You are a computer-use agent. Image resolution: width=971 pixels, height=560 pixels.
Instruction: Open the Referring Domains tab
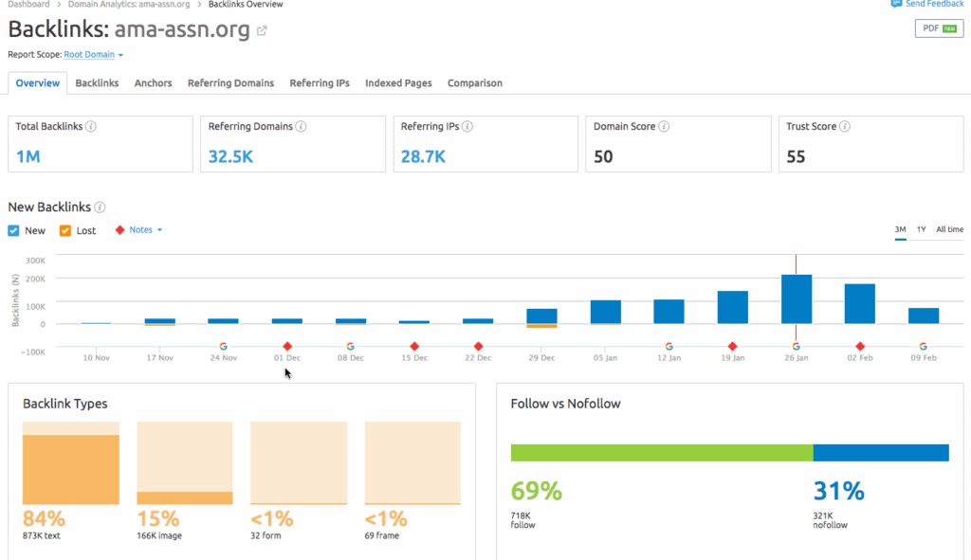pyautogui.click(x=231, y=83)
